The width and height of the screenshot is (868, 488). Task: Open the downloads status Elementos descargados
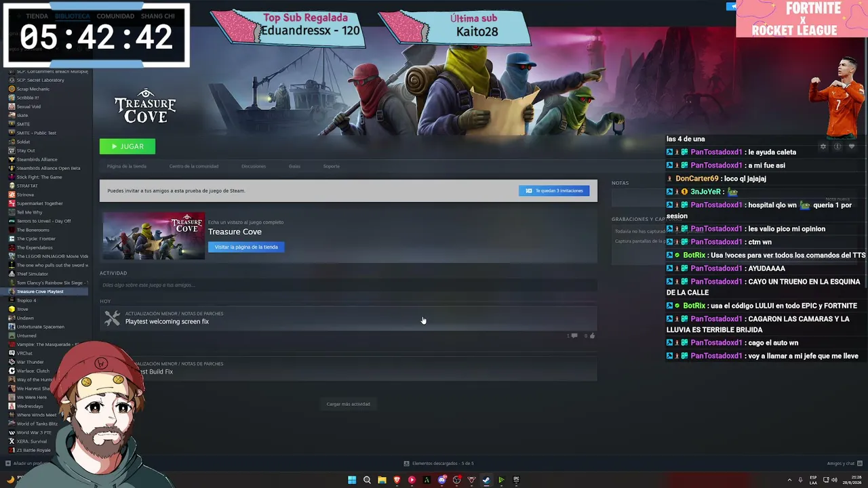click(x=439, y=464)
